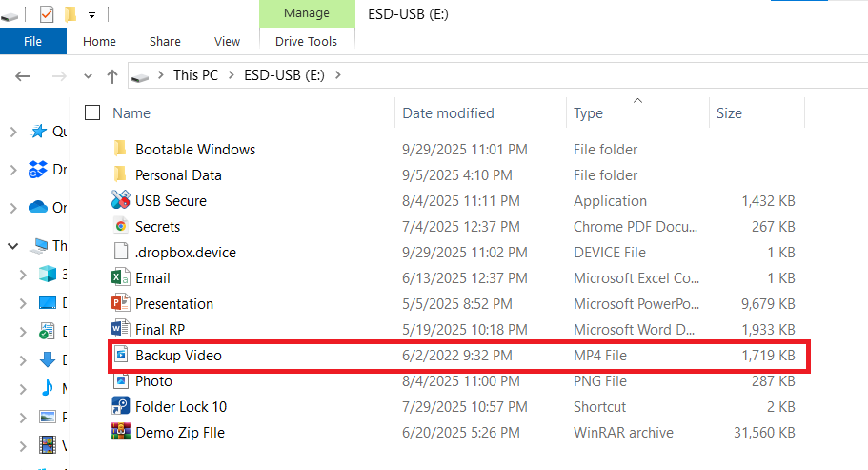Expand the chevron between This PC and ESD-USB
The width and height of the screenshot is (868, 470).
pyautogui.click(x=232, y=75)
